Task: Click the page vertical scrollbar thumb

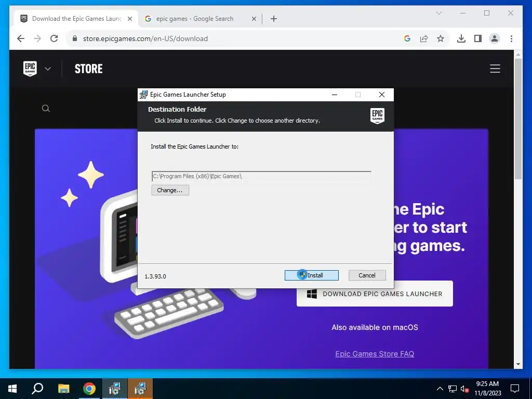Action: click(x=518, y=119)
